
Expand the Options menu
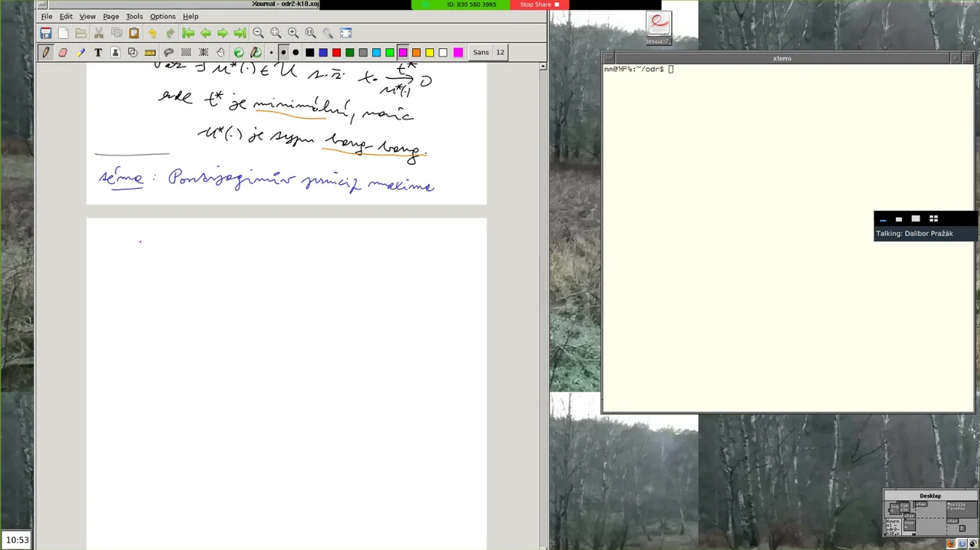point(162,16)
